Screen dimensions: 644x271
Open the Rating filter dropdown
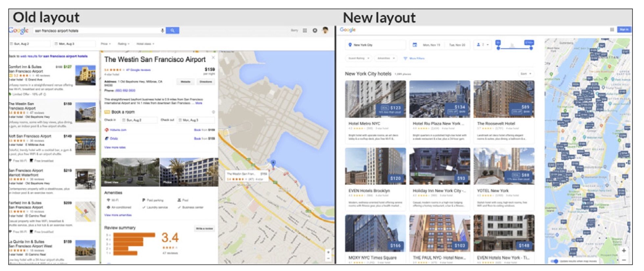[x=124, y=44]
